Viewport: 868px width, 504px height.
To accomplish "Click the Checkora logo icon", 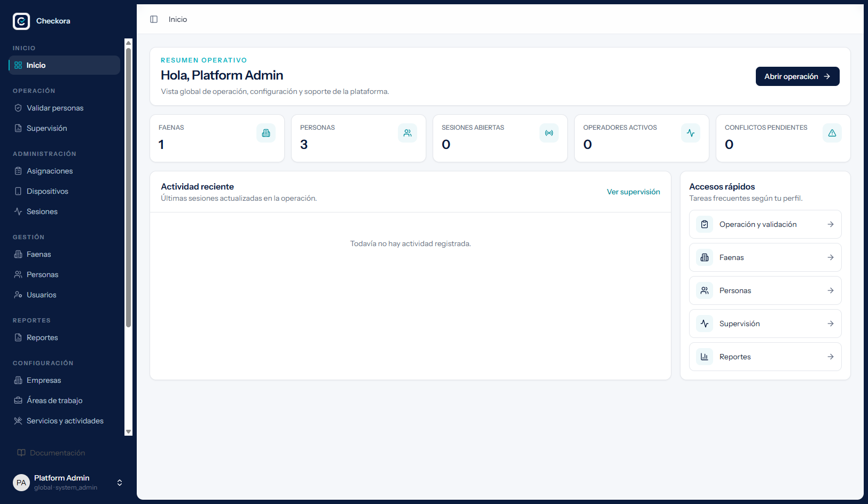I will [x=21, y=21].
